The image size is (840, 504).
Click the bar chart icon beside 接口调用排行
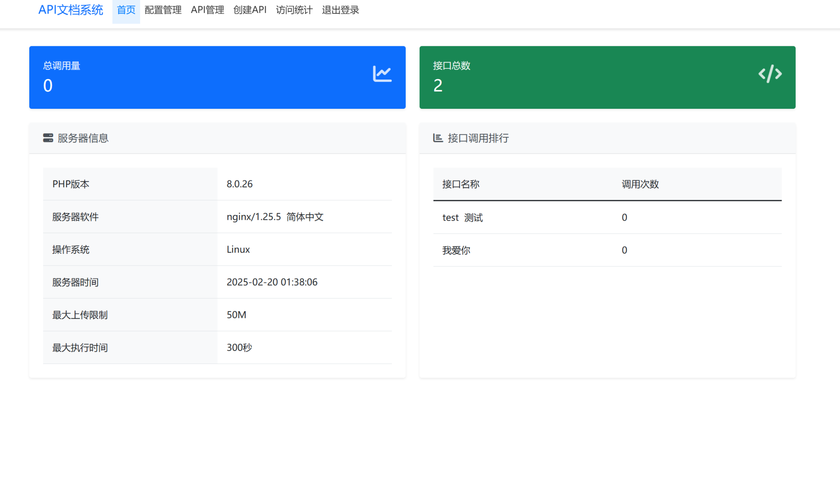coord(438,138)
